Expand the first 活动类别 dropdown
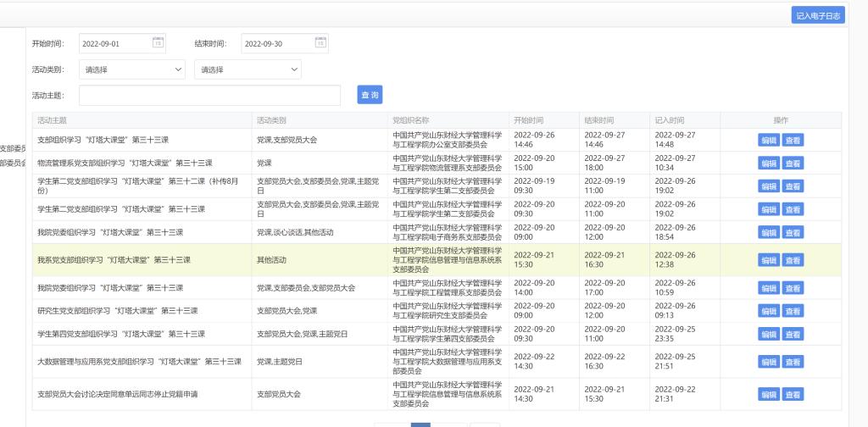868x427 pixels. [x=133, y=69]
